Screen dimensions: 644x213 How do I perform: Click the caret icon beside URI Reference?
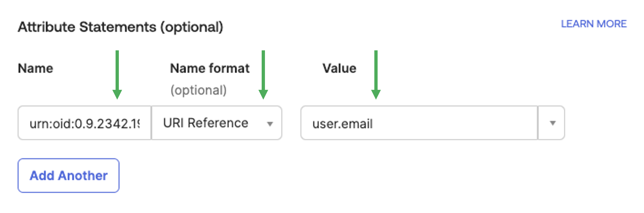coord(270,124)
